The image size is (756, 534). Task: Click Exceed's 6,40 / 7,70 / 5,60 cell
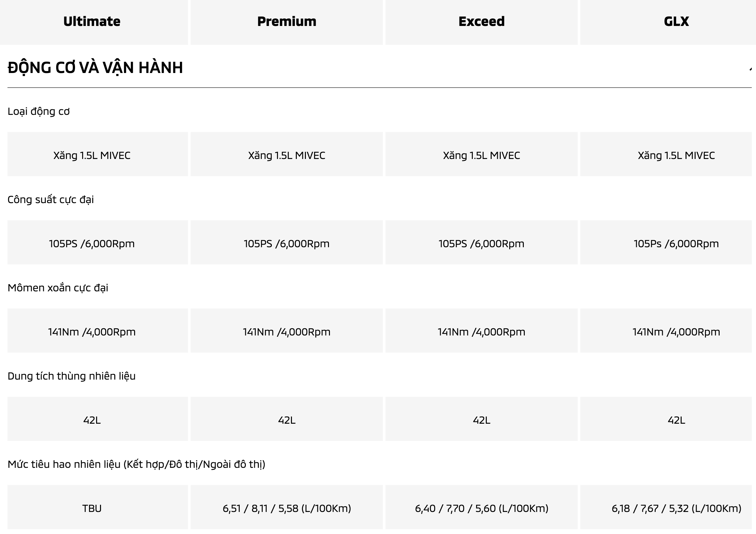(x=481, y=508)
